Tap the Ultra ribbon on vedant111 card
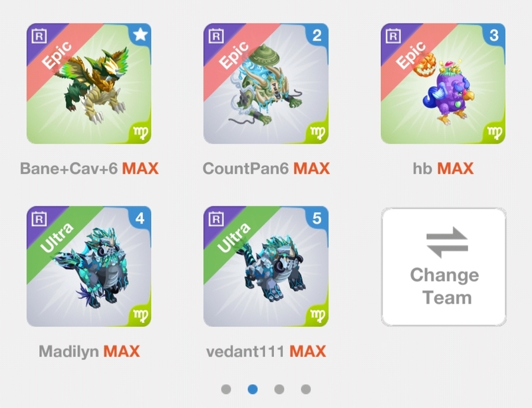 pos(233,238)
